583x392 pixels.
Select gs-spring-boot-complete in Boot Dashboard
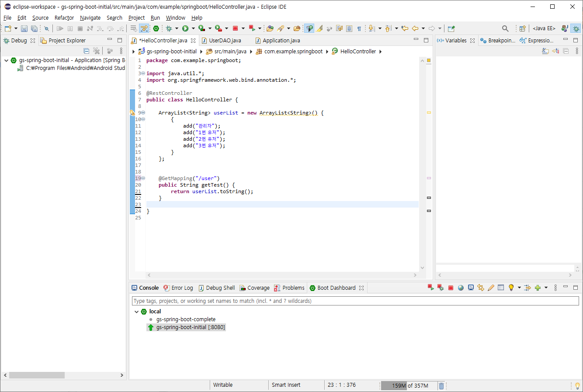point(186,319)
